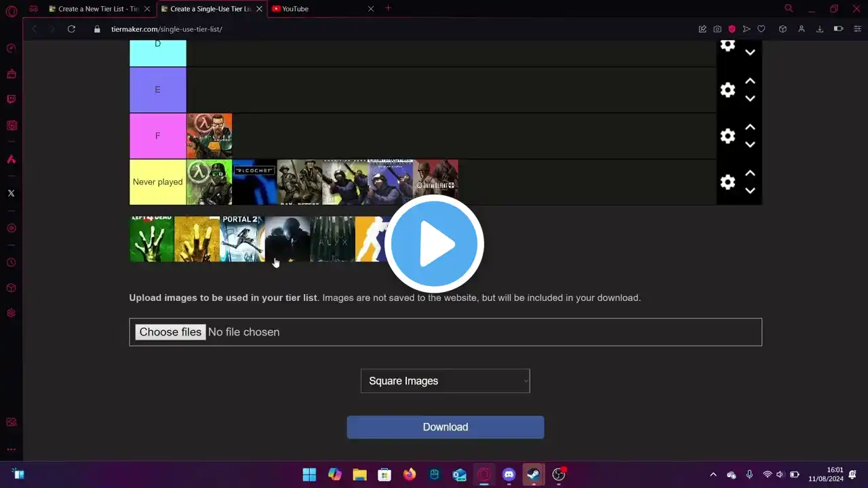868x488 pixels.
Task: Open Copilot from the taskbar
Action: (x=334, y=474)
